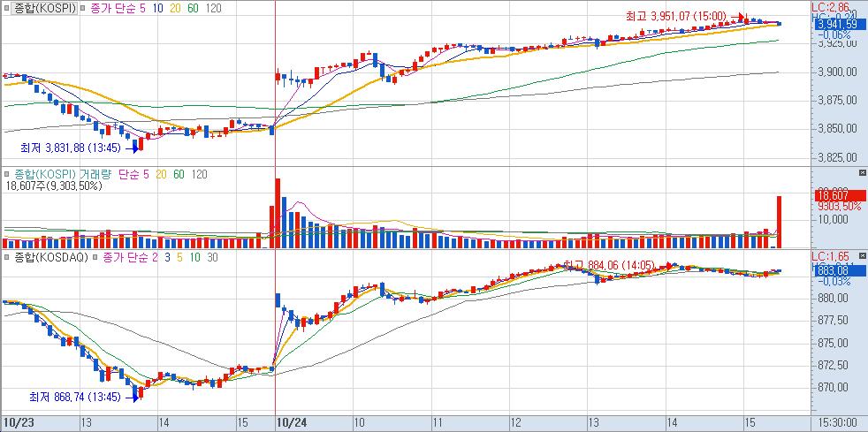Click the 18,607주(9,303.50%) volume readout
Image resolution: width=868 pixels, height=432 pixels.
(x=54, y=186)
